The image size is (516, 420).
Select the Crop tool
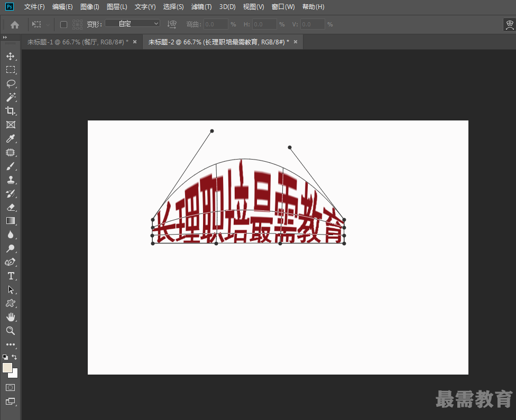point(11,111)
